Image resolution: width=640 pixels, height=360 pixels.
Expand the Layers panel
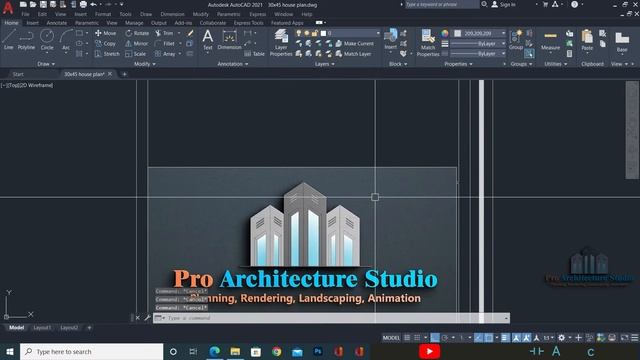coord(324,64)
